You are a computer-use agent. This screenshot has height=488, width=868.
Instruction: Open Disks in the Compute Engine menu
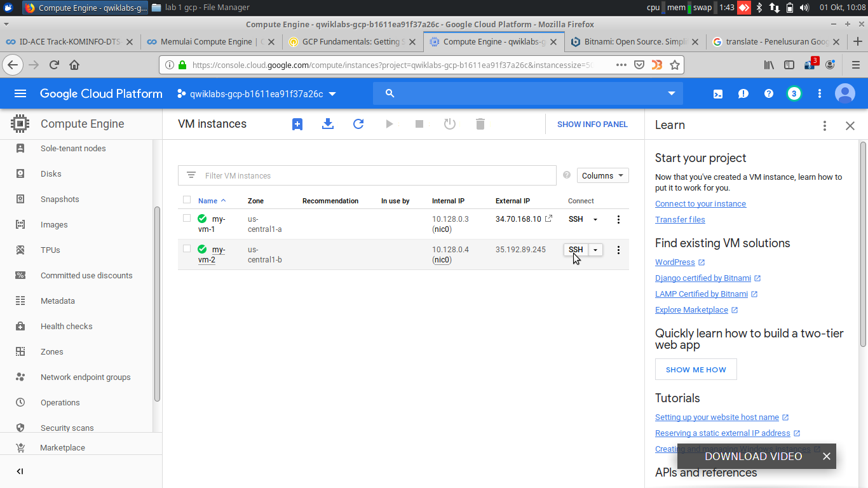pyautogui.click(x=51, y=174)
